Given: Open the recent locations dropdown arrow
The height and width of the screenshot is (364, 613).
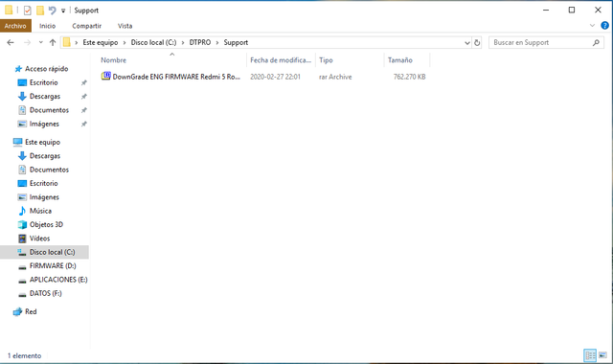Looking at the screenshot, I should click(x=40, y=42).
